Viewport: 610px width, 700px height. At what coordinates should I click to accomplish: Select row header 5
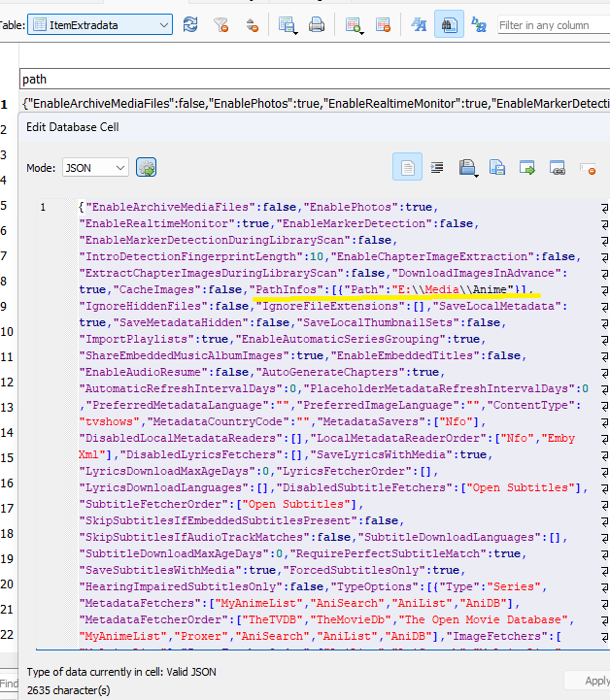coord(5,206)
